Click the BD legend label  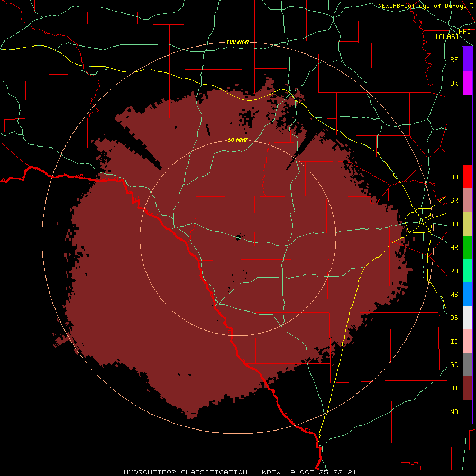454,224
